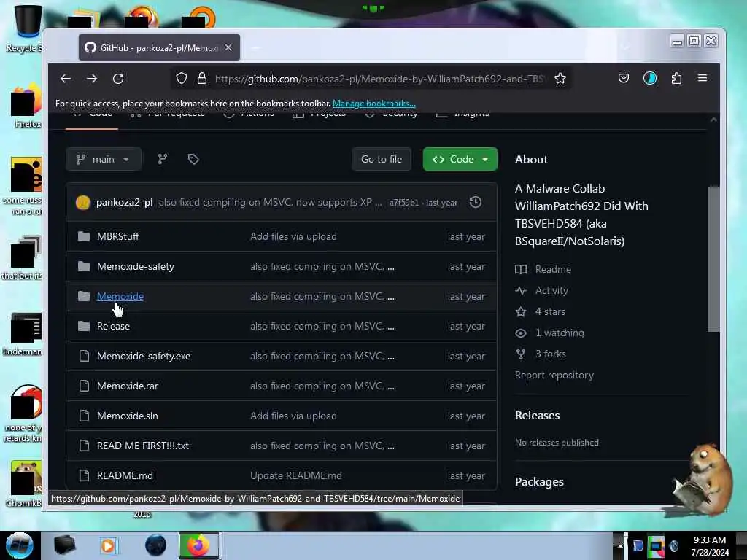Open the Activity link in About
Screen dimensions: 747x560
coord(542,290)
